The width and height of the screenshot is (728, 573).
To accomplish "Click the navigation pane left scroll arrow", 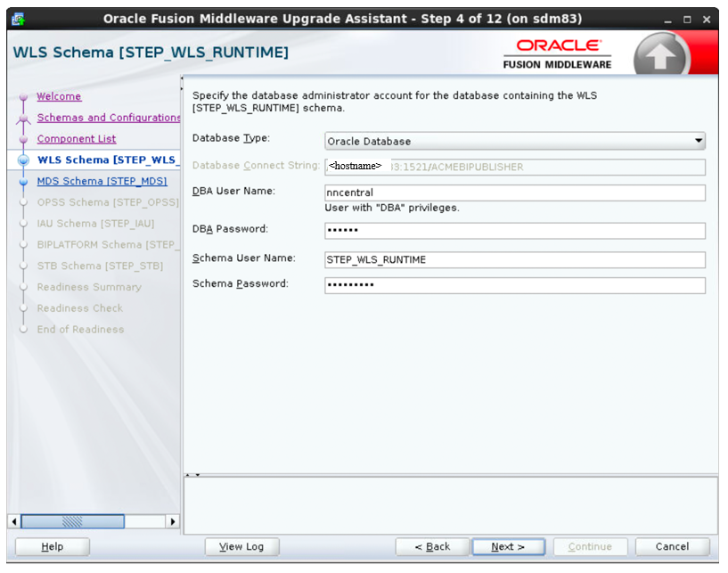I will 14,521.
